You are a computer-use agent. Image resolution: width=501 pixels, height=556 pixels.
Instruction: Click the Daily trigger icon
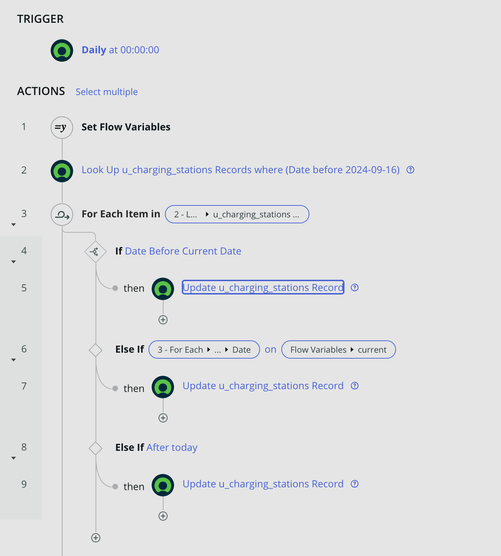(62, 50)
